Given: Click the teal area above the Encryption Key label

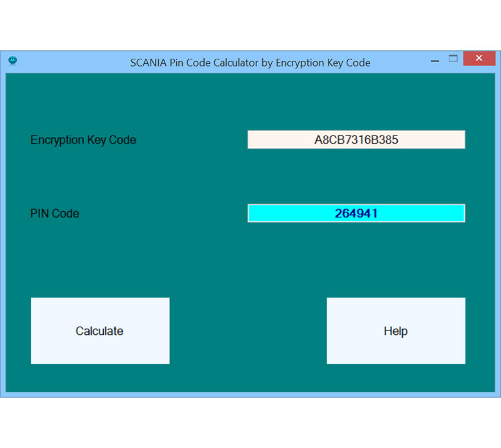Looking at the screenshot, I should click(x=83, y=103).
